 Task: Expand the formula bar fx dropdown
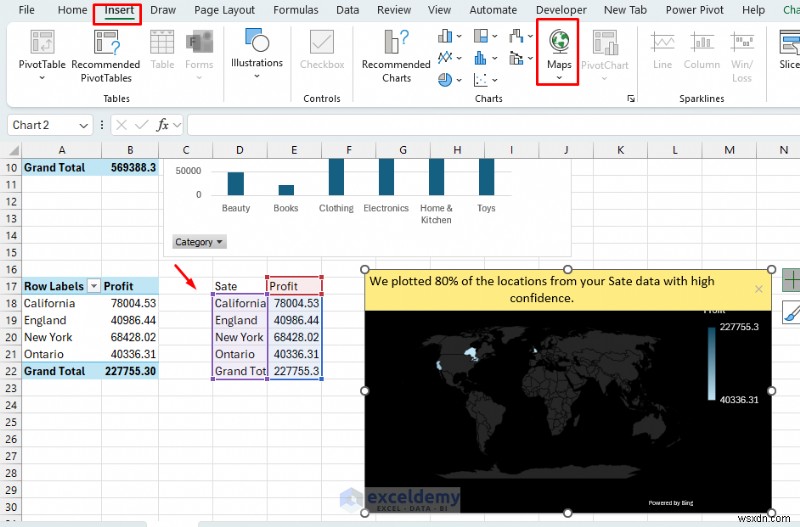click(x=177, y=125)
